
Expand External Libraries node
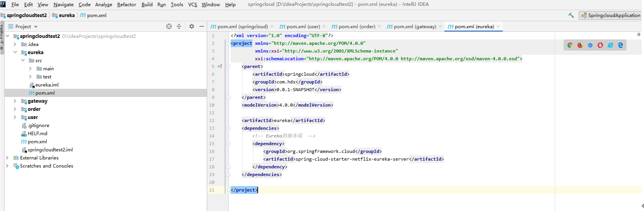point(7,158)
